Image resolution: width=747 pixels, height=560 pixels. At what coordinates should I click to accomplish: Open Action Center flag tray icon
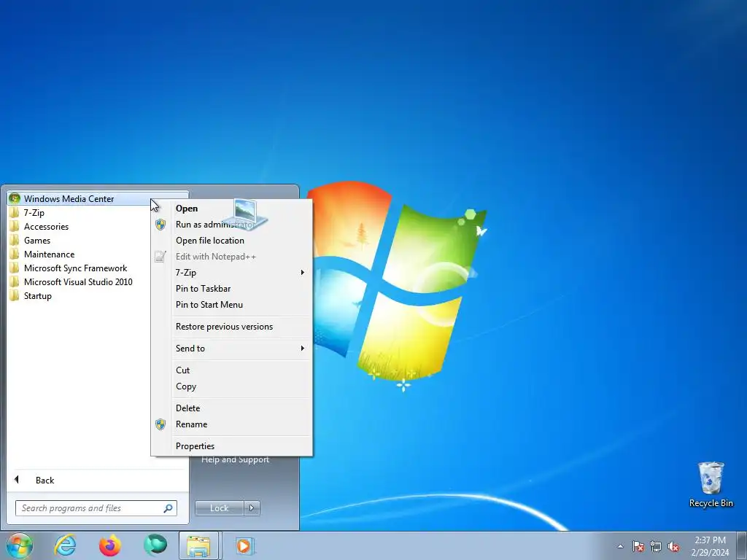638,546
